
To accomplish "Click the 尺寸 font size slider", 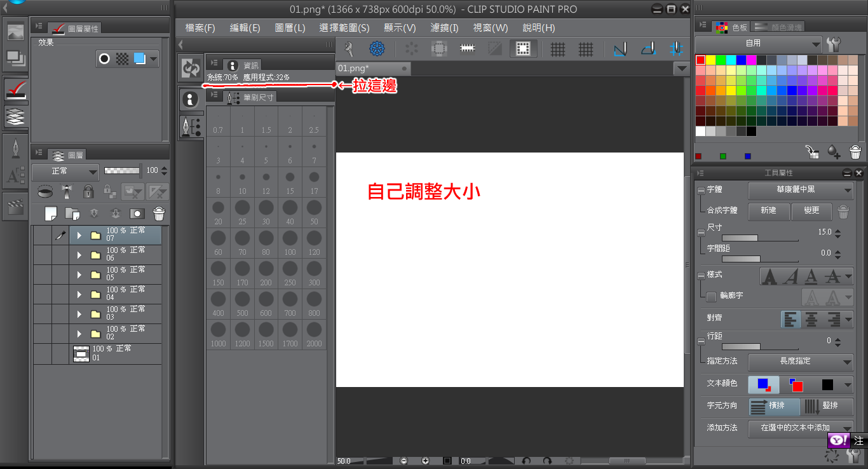I will pyautogui.click(x=760, y=238).
